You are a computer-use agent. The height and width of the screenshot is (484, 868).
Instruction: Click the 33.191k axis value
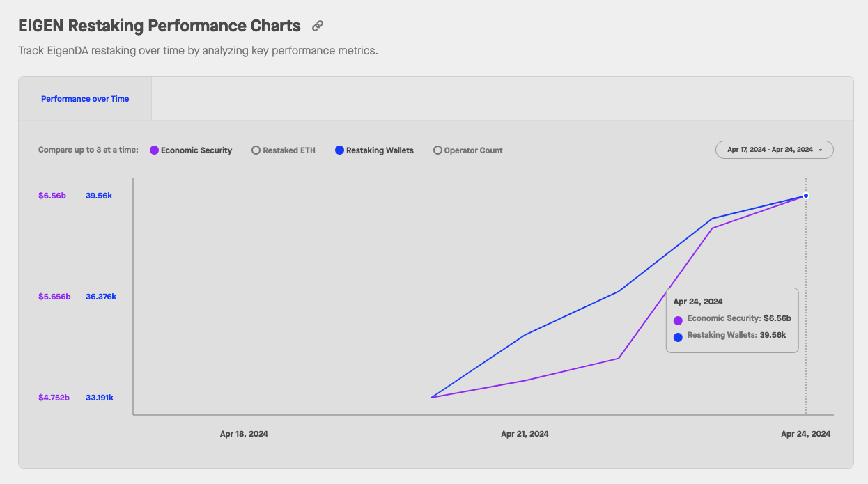pos(100,398)
